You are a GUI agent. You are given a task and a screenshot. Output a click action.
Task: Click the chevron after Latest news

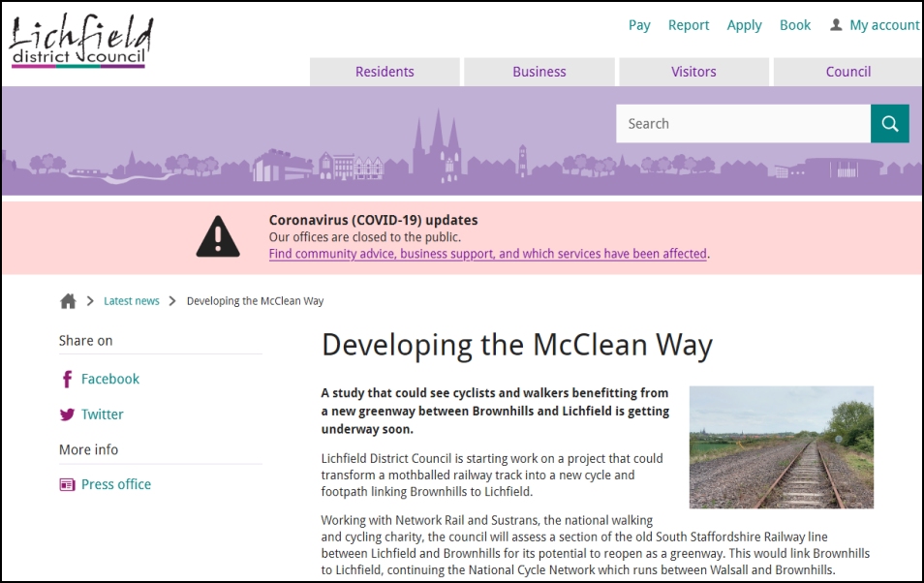[x=172, y=301]
